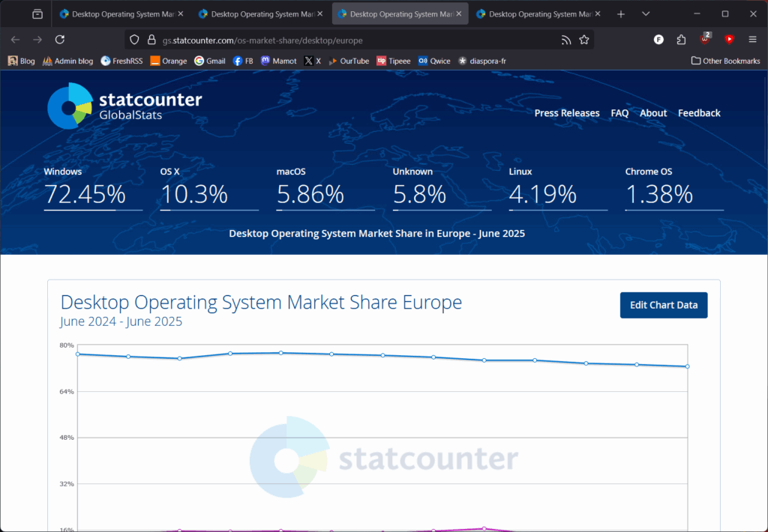The width and height of the screenshot is (768, 532).
Task: Expand the list all tabs chevron
Action: 646,14
